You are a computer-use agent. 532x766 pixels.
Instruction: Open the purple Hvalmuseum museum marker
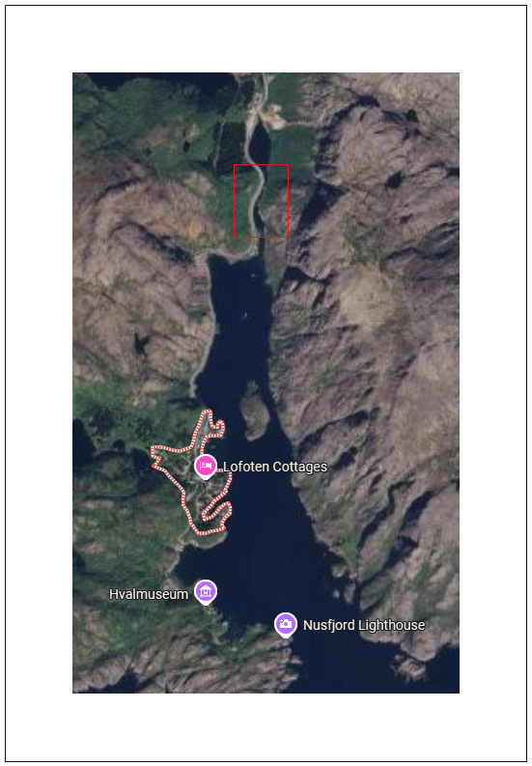(x=206, y=592)
